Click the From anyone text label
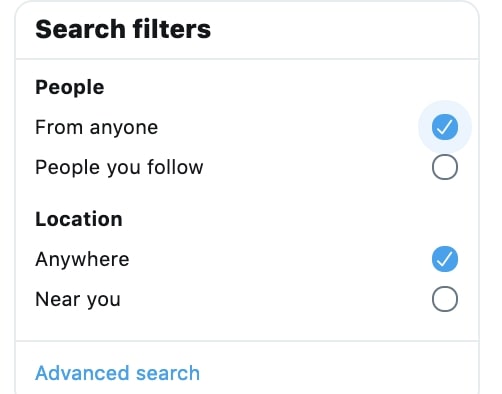Viewport: 502px width, 394px height. [97, 128]
